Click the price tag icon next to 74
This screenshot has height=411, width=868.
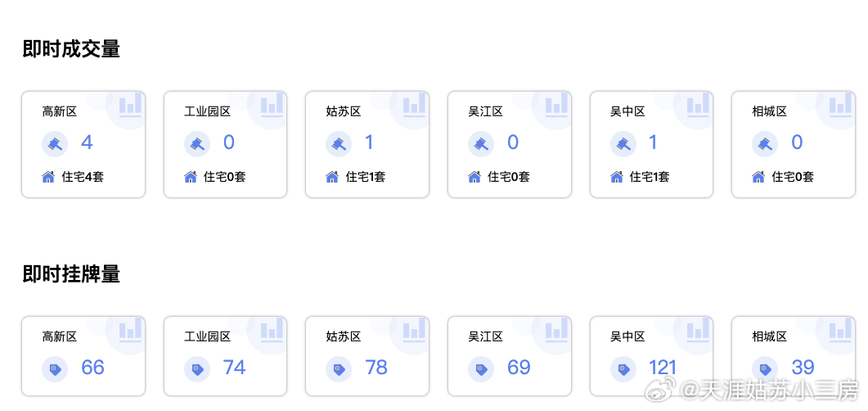coord(197,369)
